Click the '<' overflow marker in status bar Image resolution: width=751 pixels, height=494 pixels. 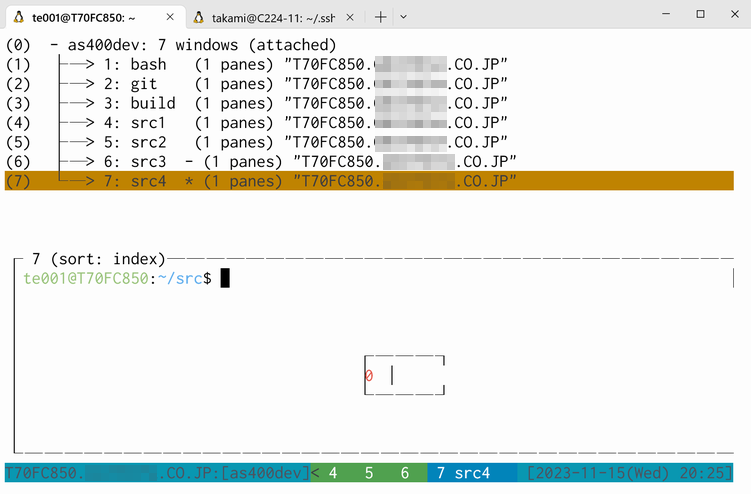pos(315,473)
